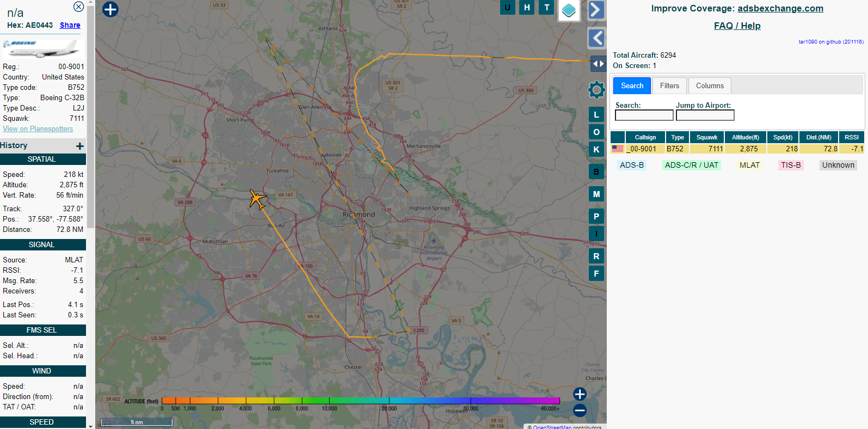868x429 pixels.
Task: Sort table by Callsign column
Action: (645, 137)
